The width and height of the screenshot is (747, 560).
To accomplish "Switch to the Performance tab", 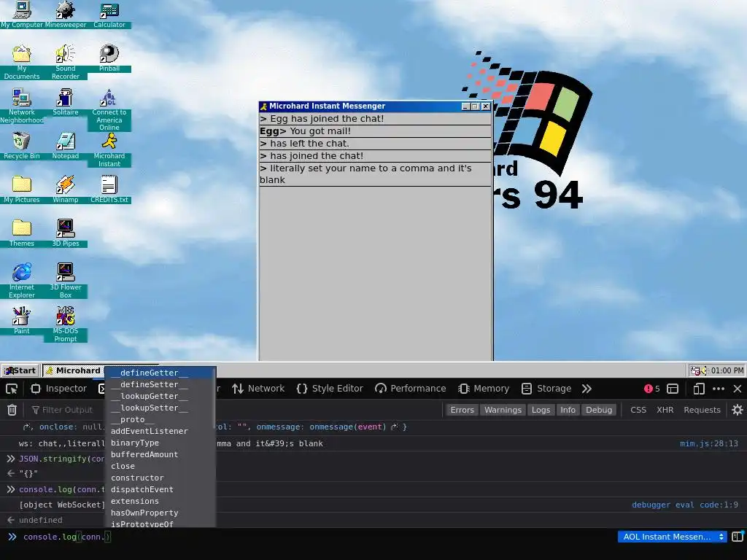I will (x=411, y=389).
